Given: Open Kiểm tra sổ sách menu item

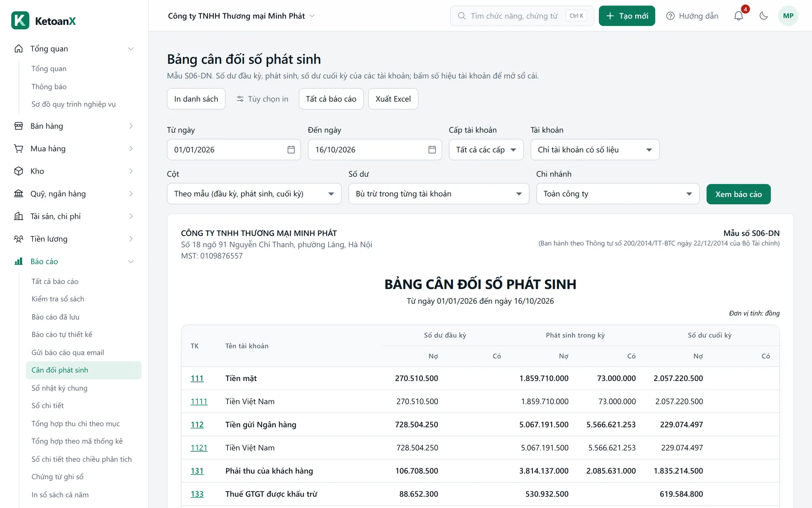Looking at the screenshot, I should (58, 299).
